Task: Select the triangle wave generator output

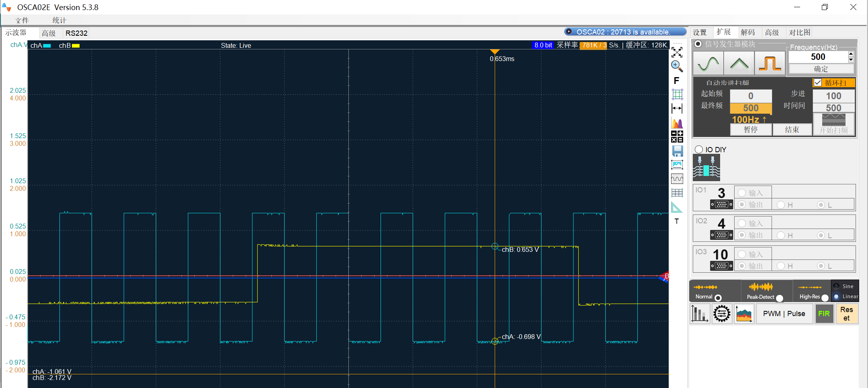Action: [x=739, y=63]
